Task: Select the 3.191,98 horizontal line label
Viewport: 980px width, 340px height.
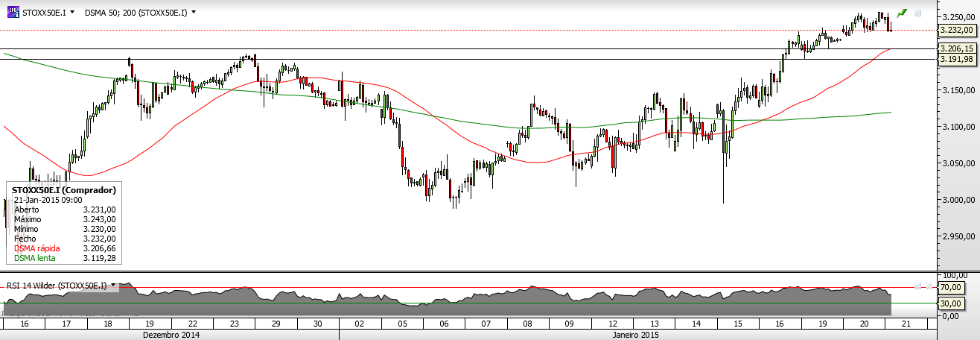Action: click(957, 59)
